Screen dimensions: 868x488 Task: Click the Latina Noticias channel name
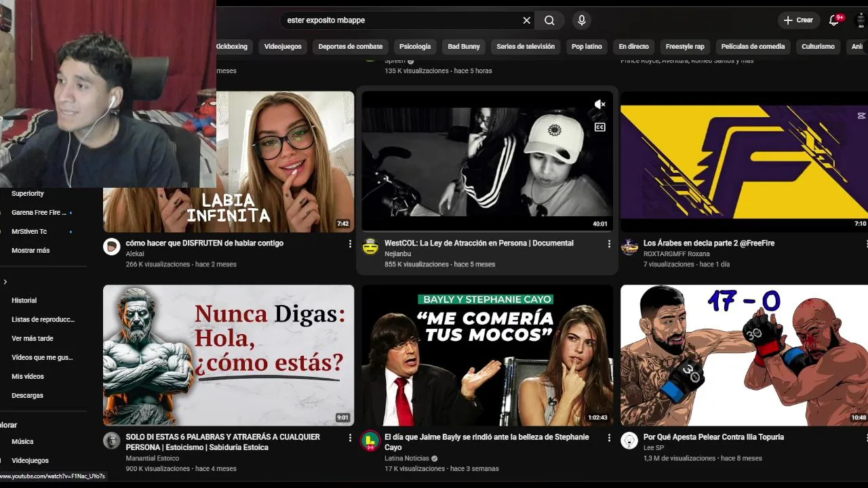click(407, 459)
